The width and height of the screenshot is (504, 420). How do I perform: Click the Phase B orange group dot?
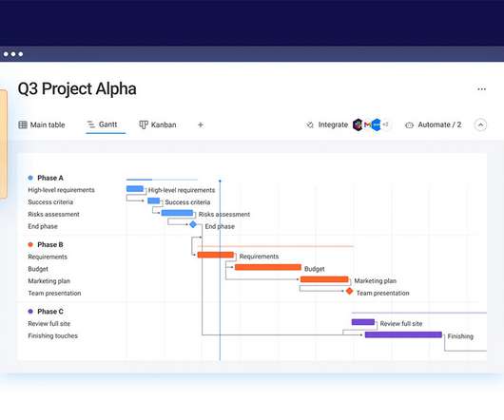point(30,244)
